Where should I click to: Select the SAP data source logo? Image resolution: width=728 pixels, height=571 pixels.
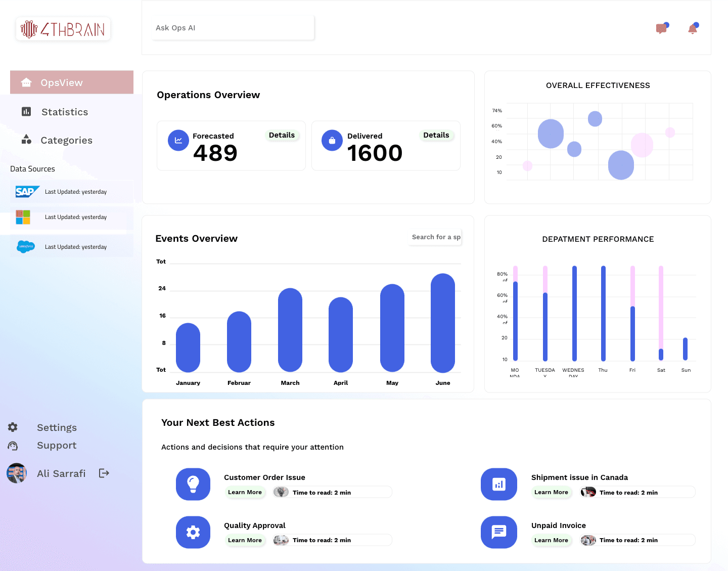click(x=27, y=192)
